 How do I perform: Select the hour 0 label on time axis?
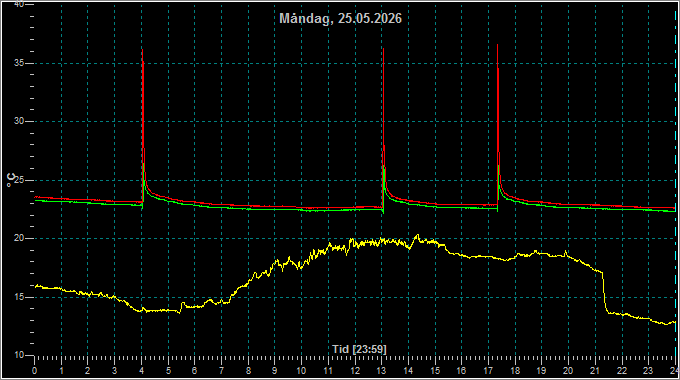pyautogui.click(x=35, y=371)
